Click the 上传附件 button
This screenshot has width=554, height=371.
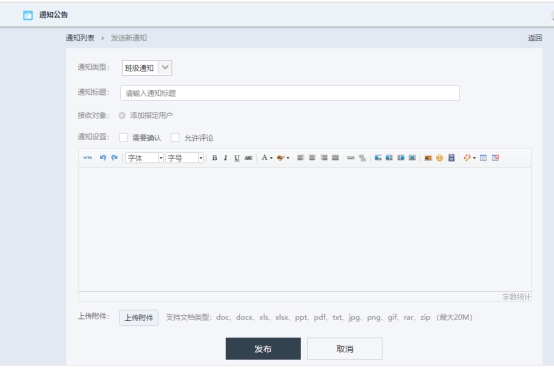point(138,318)
